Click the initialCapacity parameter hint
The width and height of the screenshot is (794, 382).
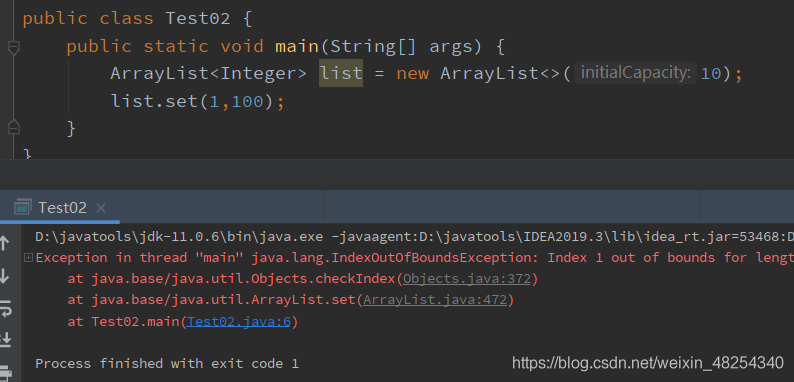(x=636, y=73)
